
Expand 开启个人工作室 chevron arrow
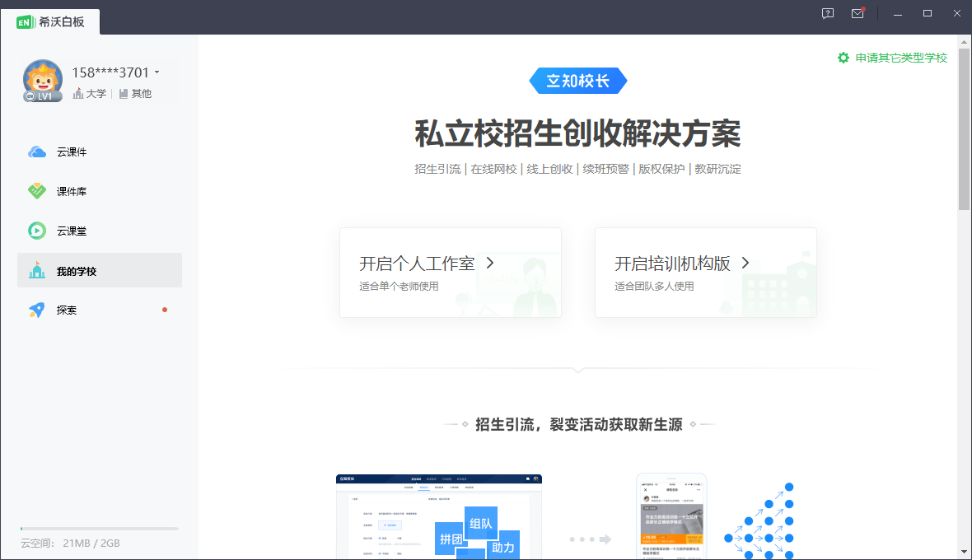tap(490, 263)
